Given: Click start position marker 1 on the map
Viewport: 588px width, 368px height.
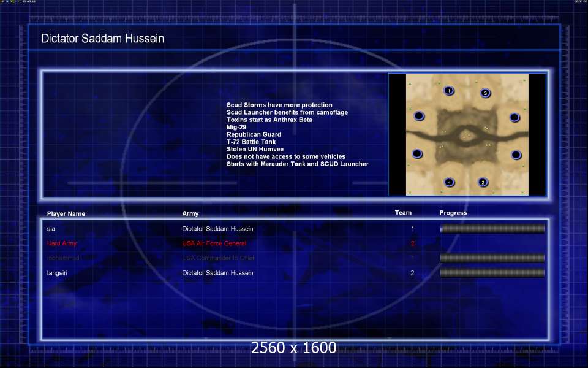Looking at the screenshot, I should [448, 91].
